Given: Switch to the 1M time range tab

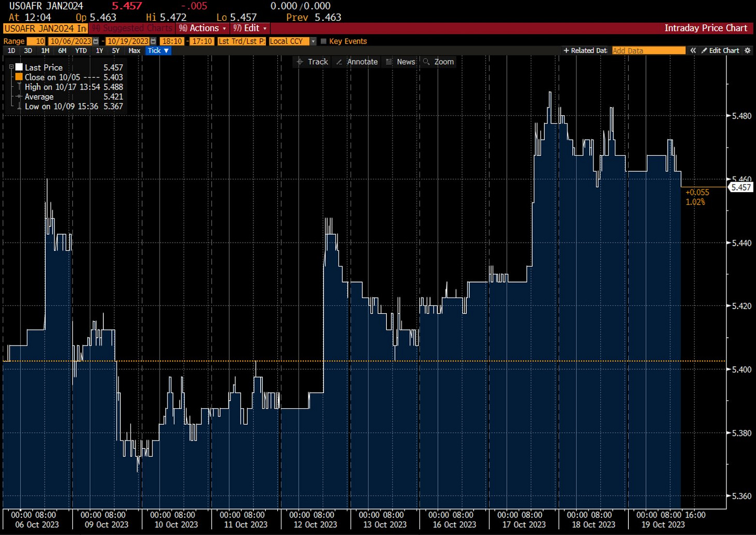Looking at the screenshot, I should 45,50.
